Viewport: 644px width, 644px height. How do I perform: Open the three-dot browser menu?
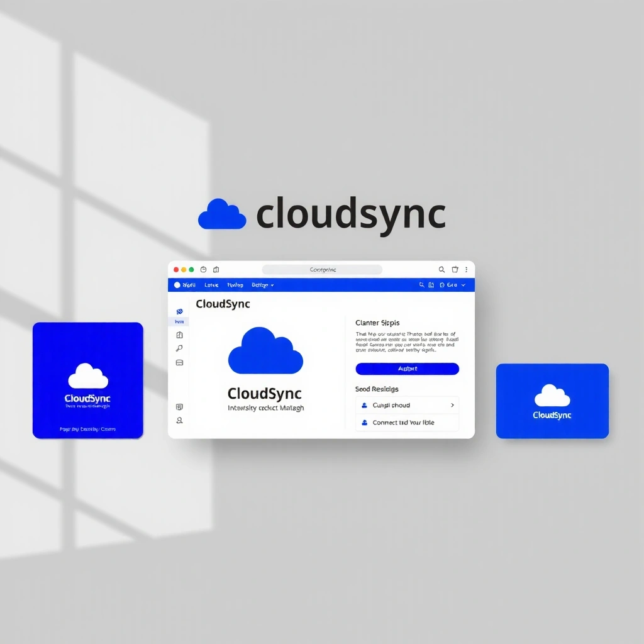point(467,270)
